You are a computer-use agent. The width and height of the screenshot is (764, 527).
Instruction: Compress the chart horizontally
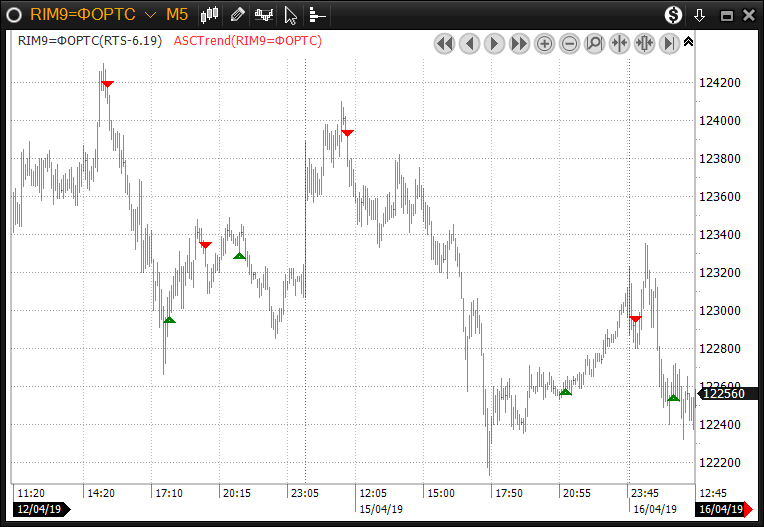pos(619,43)
